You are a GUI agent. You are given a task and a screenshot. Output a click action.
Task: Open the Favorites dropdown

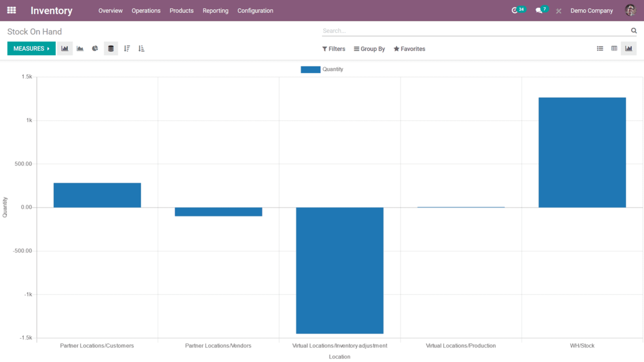[x=409, y=49]
